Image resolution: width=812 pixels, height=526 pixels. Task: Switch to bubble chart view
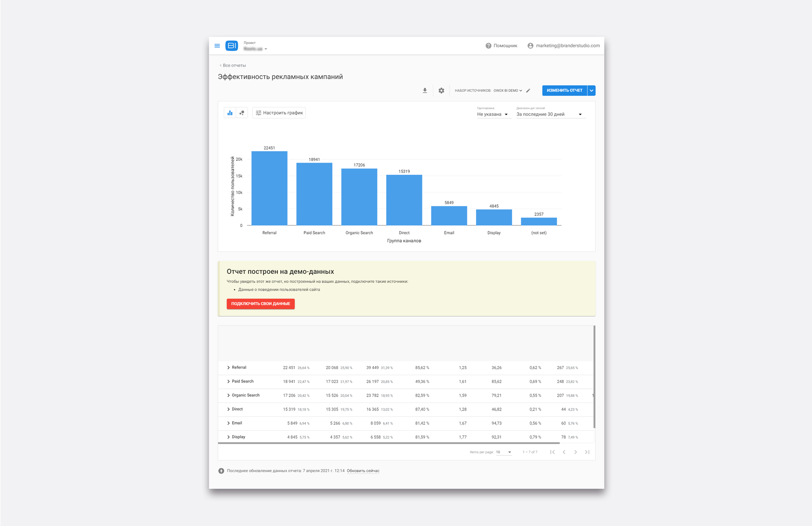pyautogui.click(x=242, y=113)
